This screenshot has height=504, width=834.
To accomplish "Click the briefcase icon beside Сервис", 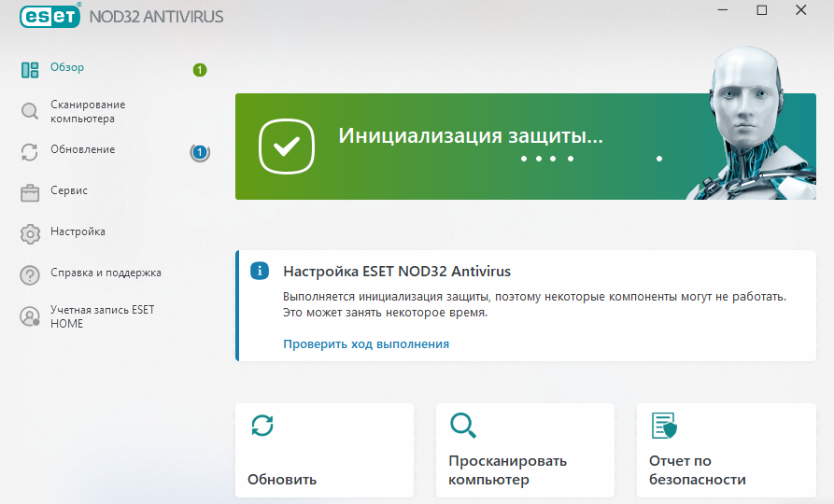I will click(x=30, y=193).
